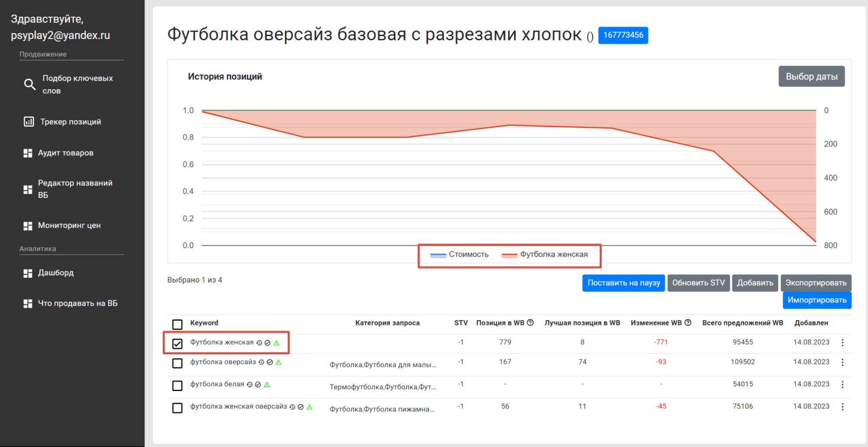Click the Аудит товаров sidebar icon

pyautogui.click(x=28, y=153)
